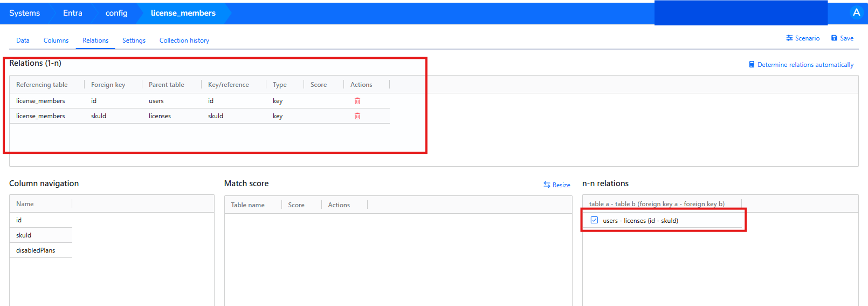Click the Save button label
This screenshot has width=868, height=306.
click(846, 38)
